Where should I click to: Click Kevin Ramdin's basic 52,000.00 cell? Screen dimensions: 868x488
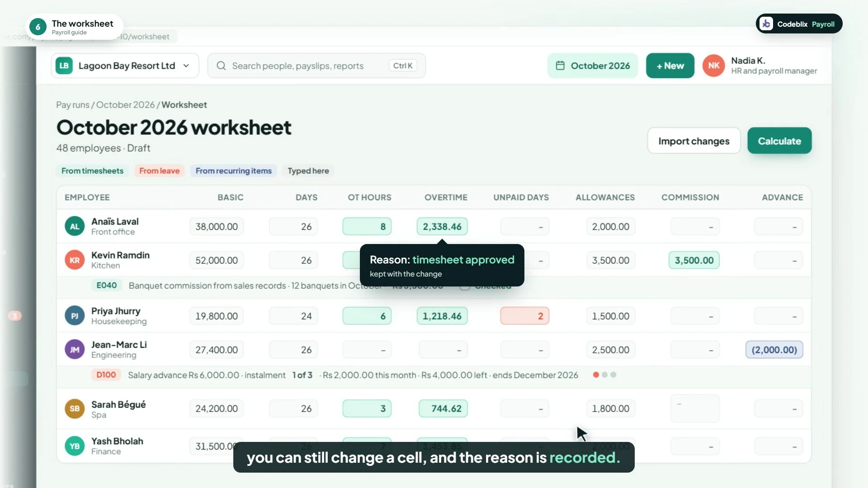pos(217,260)
